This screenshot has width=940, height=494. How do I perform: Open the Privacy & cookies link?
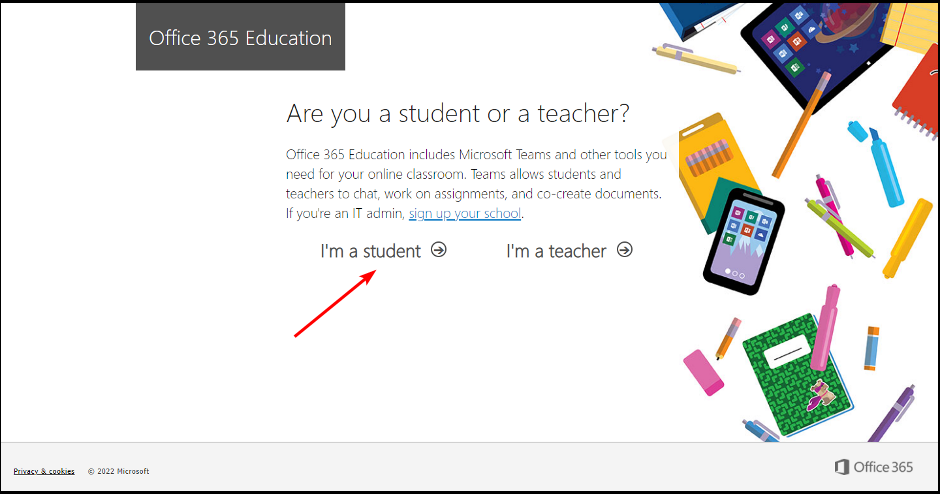44,471
